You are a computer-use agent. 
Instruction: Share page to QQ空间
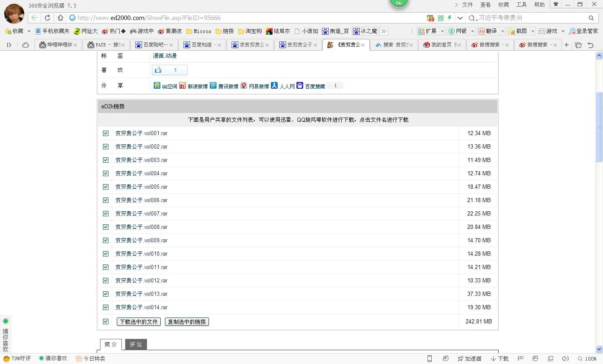[165, 86]
